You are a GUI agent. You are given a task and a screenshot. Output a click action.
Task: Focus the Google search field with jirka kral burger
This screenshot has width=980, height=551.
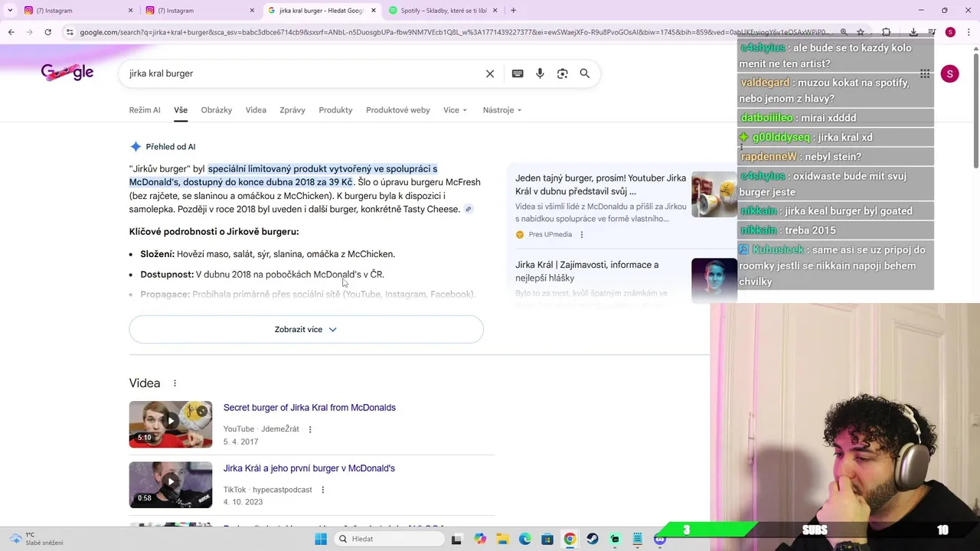pos(302,73)
